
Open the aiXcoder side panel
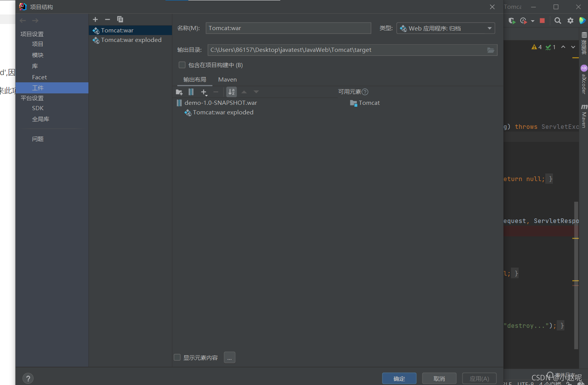point(584,80)
